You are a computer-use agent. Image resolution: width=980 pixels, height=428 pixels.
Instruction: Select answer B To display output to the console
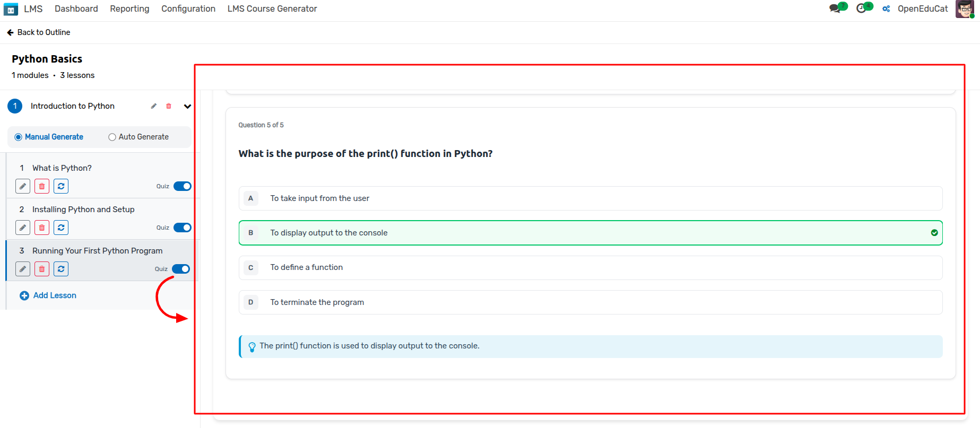click(x=591, y=233)
